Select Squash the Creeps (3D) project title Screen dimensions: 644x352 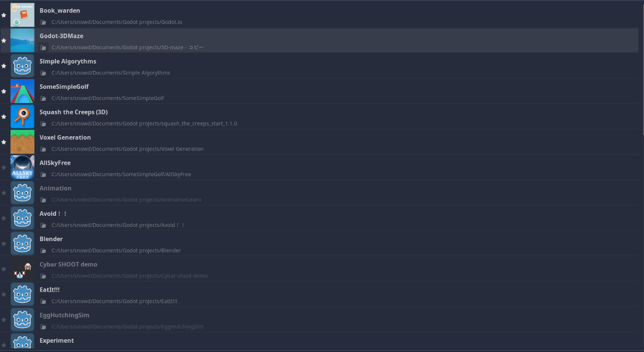(74, 112)
